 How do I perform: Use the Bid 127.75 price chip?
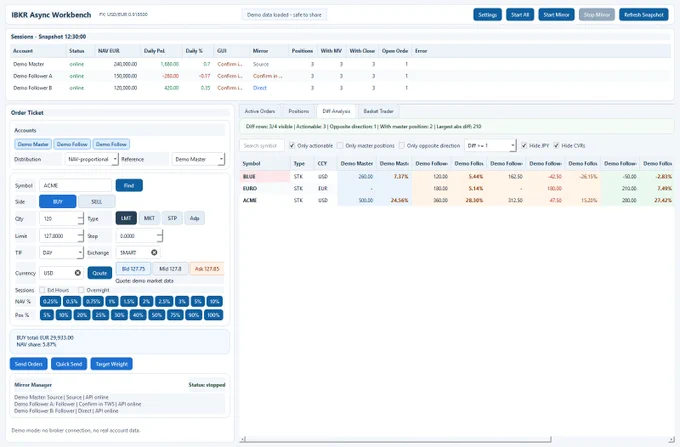pos(133,268)
